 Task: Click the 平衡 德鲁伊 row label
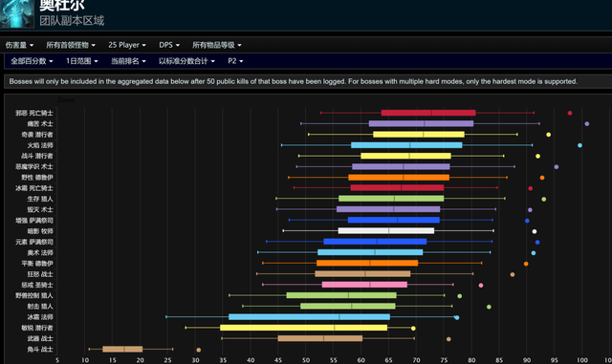(37, 264)
